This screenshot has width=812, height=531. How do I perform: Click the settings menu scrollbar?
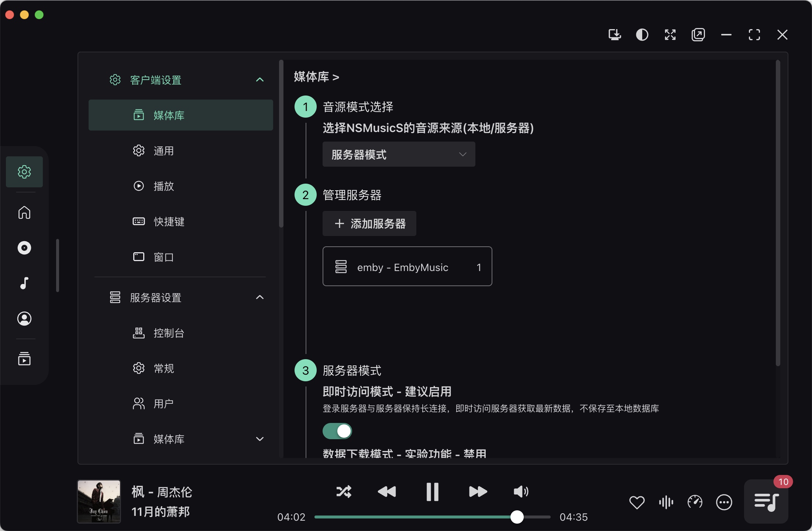pyautogui.click(x=281, y=144)
